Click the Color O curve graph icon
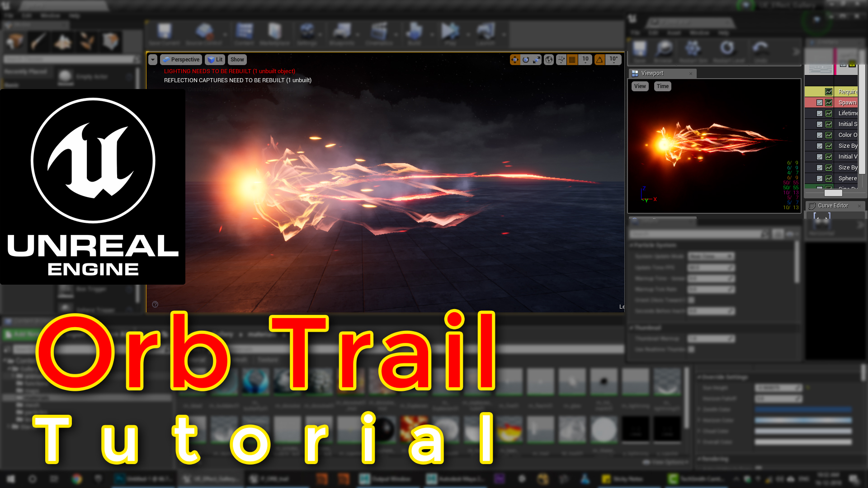The image size is (868, 488). point(829,135)
